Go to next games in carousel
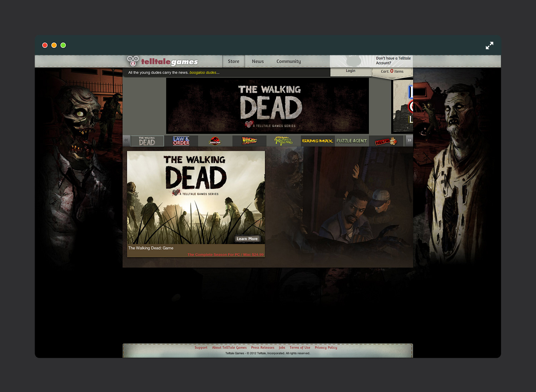This screenshot has width=536, height=392. (x=409, y=141)
